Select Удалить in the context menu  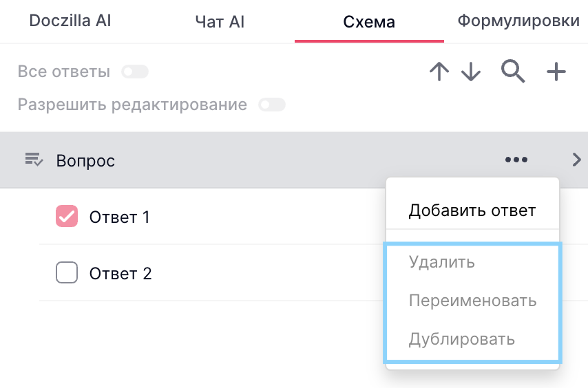[441, 262]
